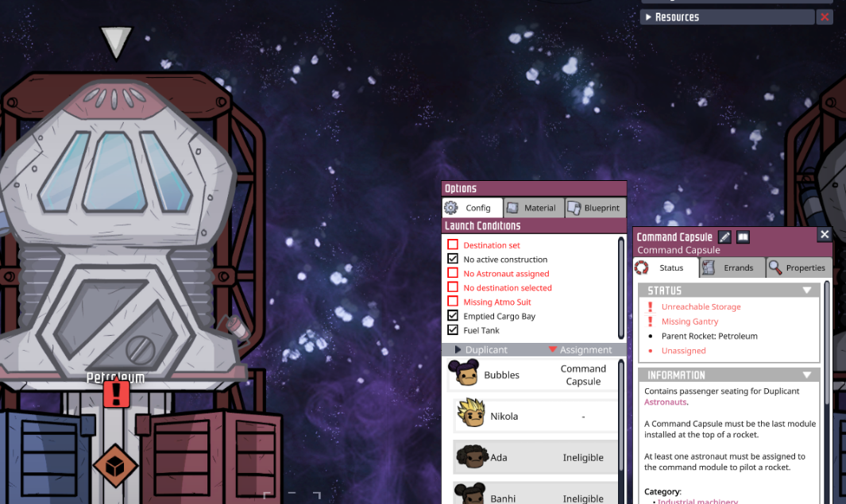Toggle the Fuel Tank checkbox
This screenshot has width=846, height=504.
point(453,329)
